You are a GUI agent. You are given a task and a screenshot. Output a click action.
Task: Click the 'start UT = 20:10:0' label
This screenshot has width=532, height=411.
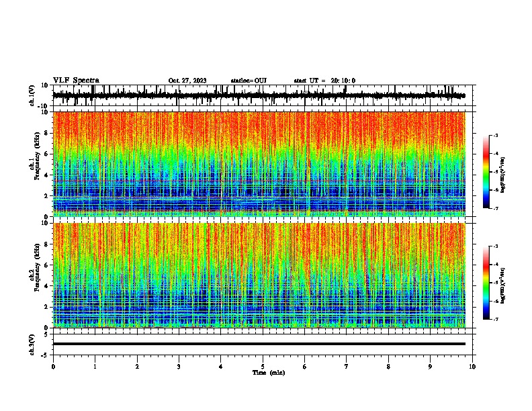tap(324, 81)
